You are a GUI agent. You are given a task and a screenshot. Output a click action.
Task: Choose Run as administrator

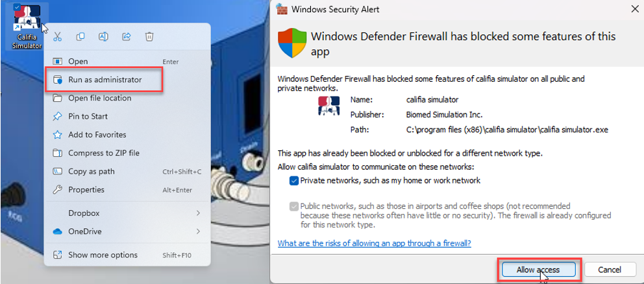point(105,80)
